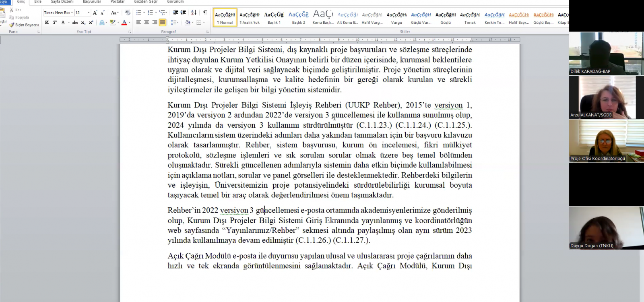Open the highlight color dropdown arrow
644x302 pixels.
(x=118, y=23)
